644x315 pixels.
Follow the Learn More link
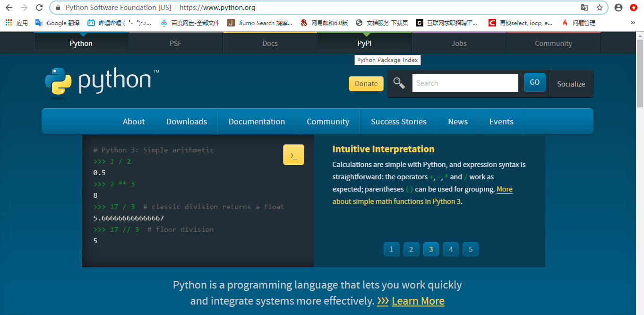coord(418,301)
